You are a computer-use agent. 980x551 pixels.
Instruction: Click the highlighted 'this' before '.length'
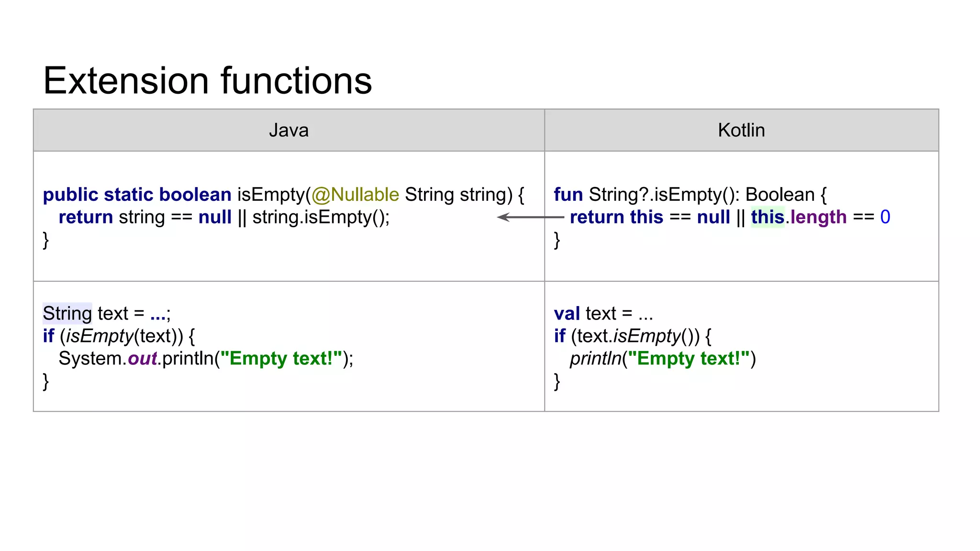tap(768, 217)
